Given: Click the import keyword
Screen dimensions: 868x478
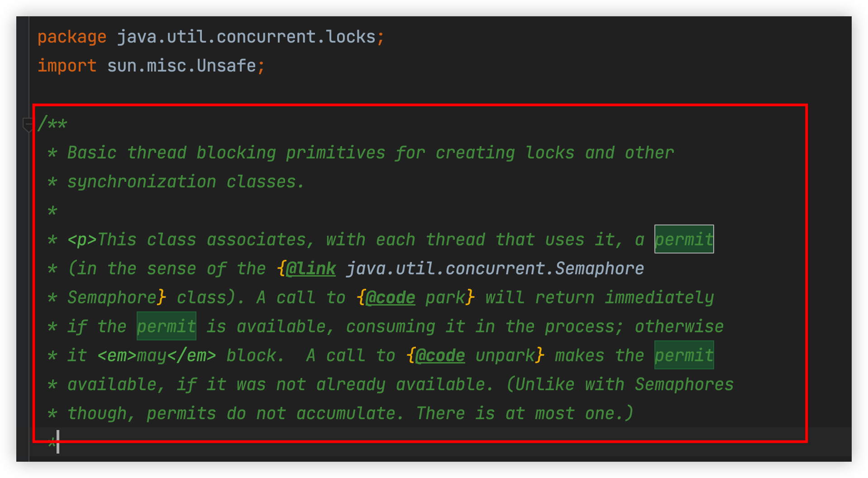Looking at the screenshot, I should click(x=67, y=66).
